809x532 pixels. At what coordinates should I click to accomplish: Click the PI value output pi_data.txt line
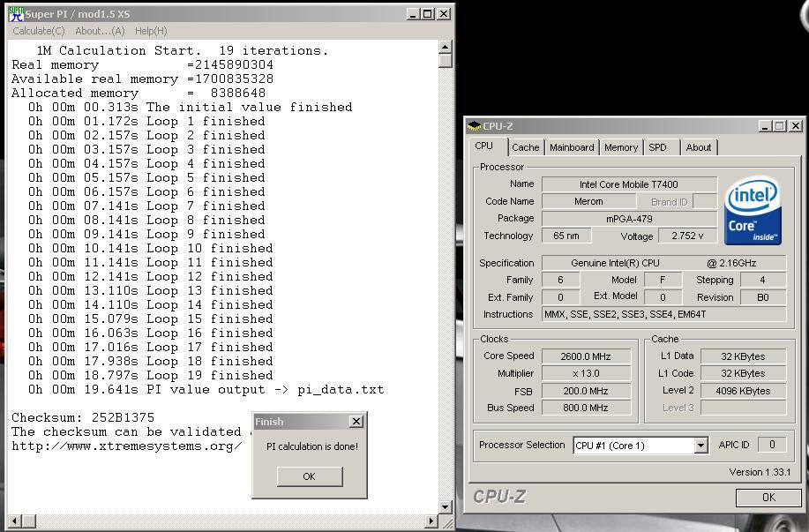point(206,389)
